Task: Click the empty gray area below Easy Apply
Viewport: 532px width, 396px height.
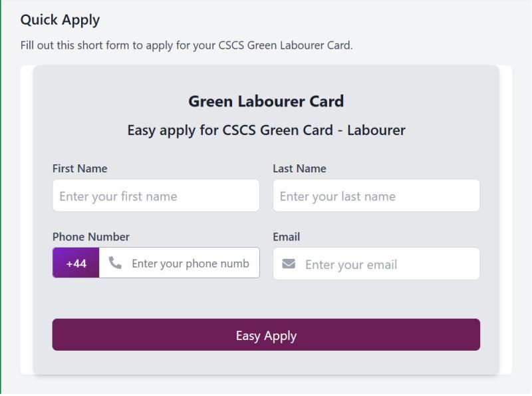Action: (x=266, y=363)
